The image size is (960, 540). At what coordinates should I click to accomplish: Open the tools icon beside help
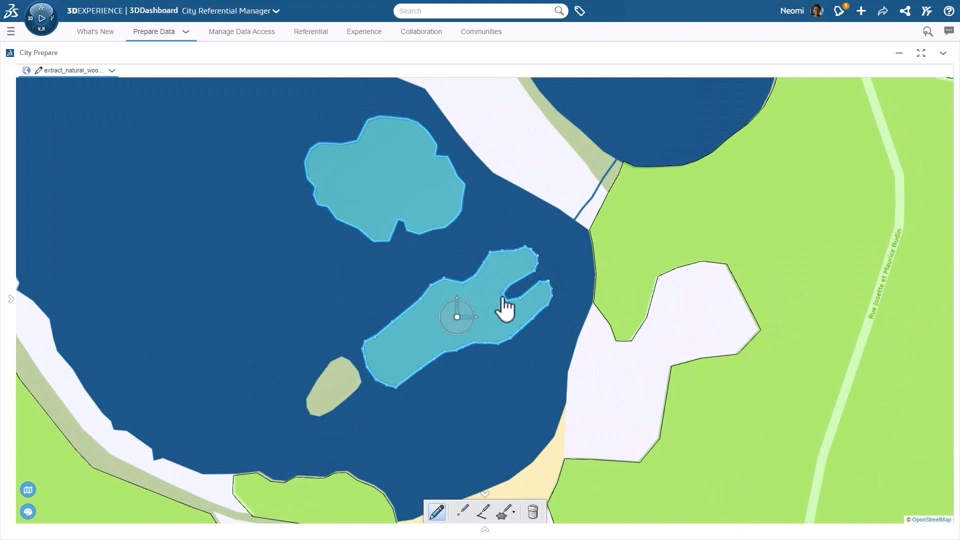(x=926, y=11)
